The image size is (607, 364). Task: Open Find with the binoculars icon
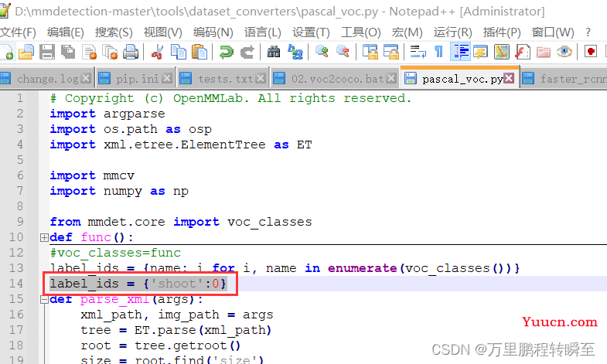coord(274,52)
